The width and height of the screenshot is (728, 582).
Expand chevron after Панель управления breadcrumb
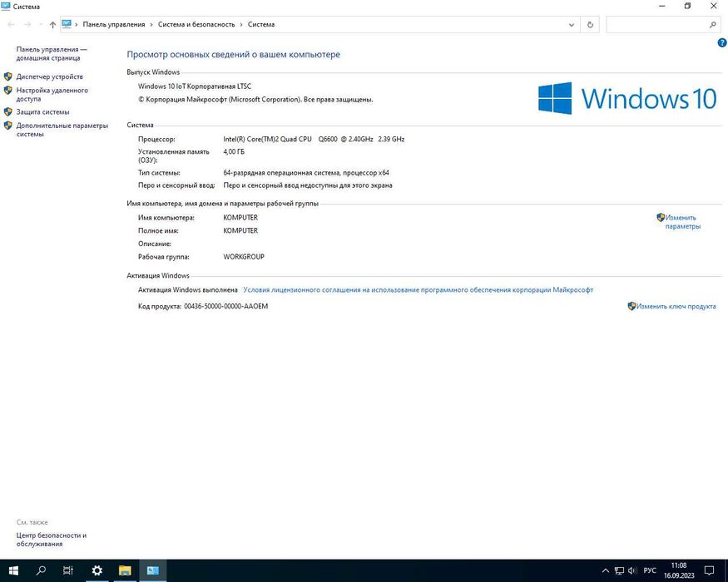click(151, 25)
